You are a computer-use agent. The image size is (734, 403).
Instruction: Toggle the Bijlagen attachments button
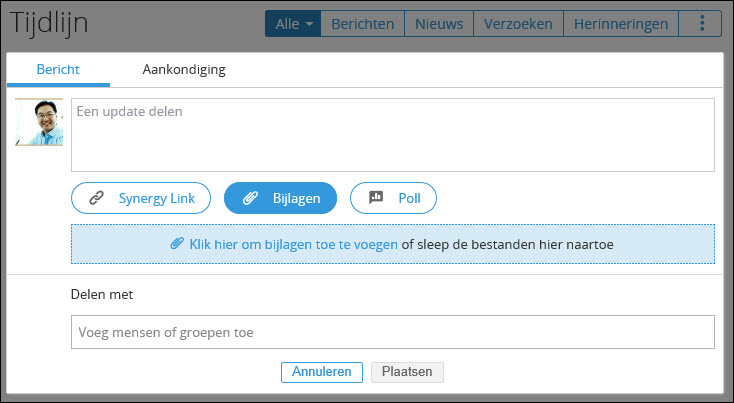pos(280,198)
